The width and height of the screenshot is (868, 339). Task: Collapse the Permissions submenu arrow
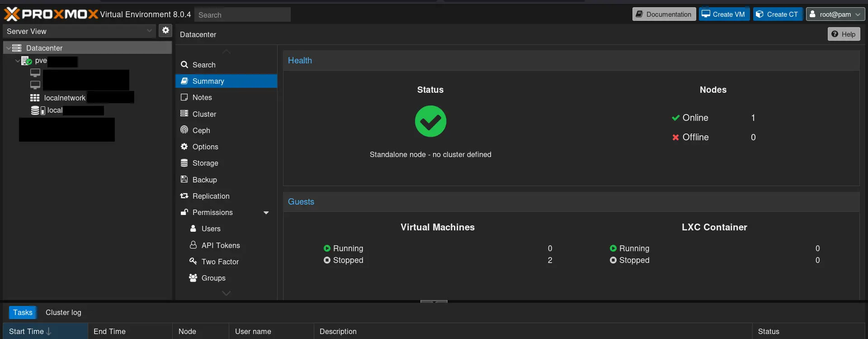[266, 213]
